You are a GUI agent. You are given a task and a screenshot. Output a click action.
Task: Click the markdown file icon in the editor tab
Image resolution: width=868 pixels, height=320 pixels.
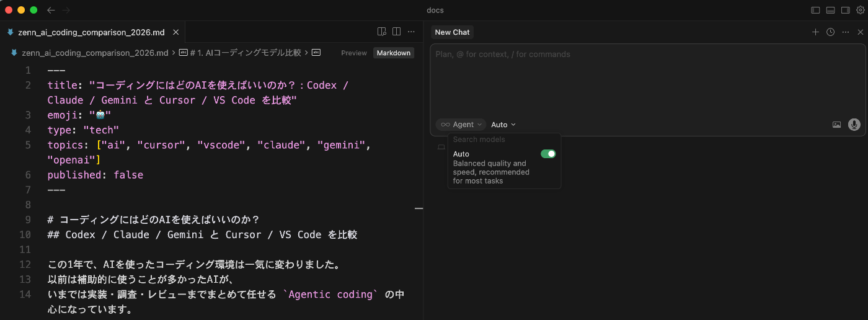click(x=11, y=32)
